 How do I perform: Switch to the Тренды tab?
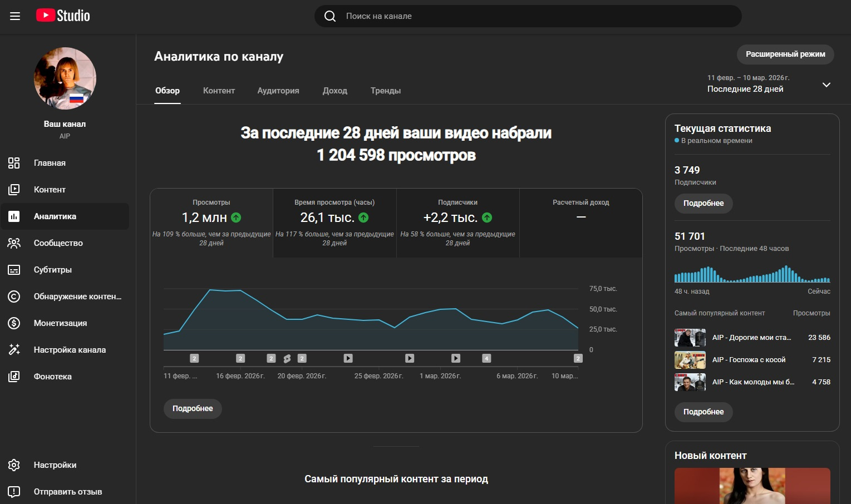[x=385, y=91]
